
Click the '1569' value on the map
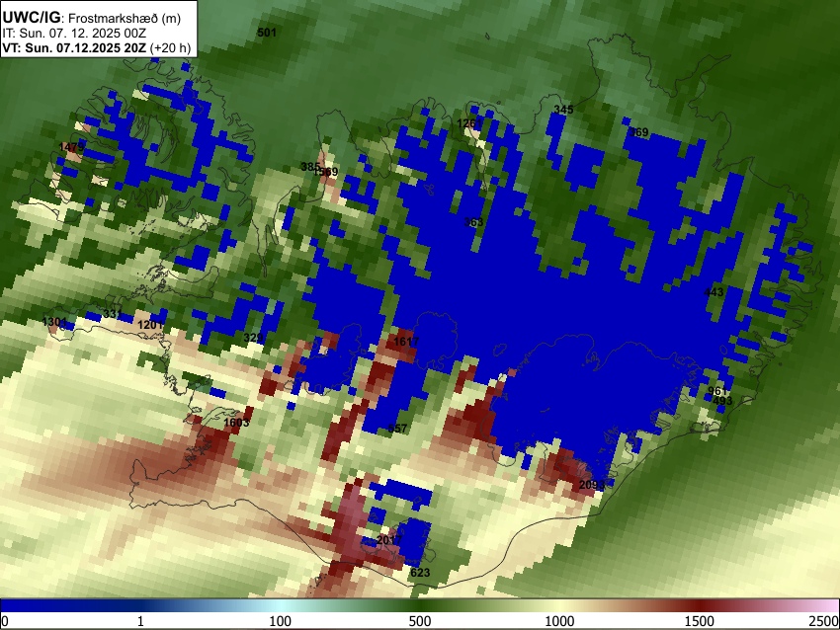tap(326, 172)
